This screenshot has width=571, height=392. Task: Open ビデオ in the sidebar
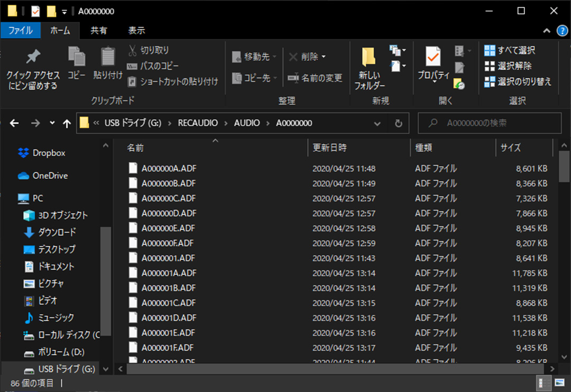click(41, 301)
